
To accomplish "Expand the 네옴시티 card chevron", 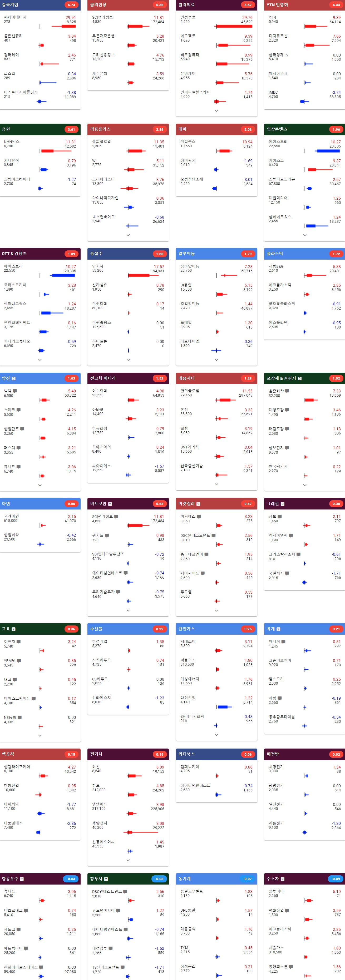I will pyautogui.click(x=216, y=484).
